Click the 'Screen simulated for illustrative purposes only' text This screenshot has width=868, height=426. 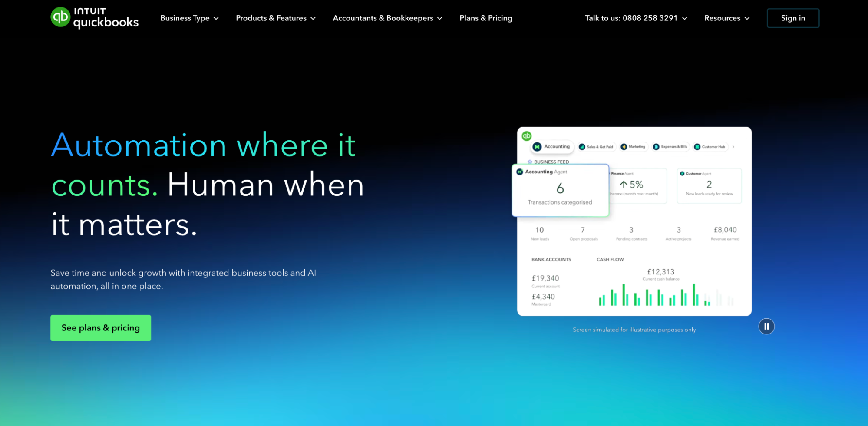[634, 330]
